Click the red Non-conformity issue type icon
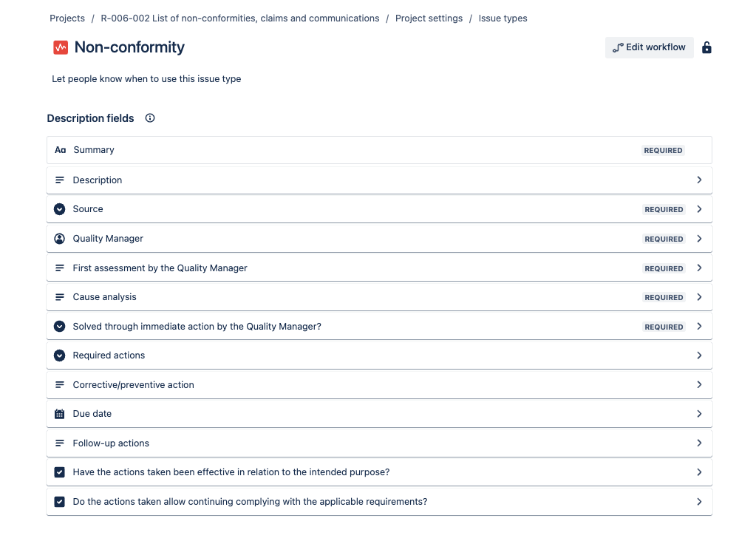 61,47
